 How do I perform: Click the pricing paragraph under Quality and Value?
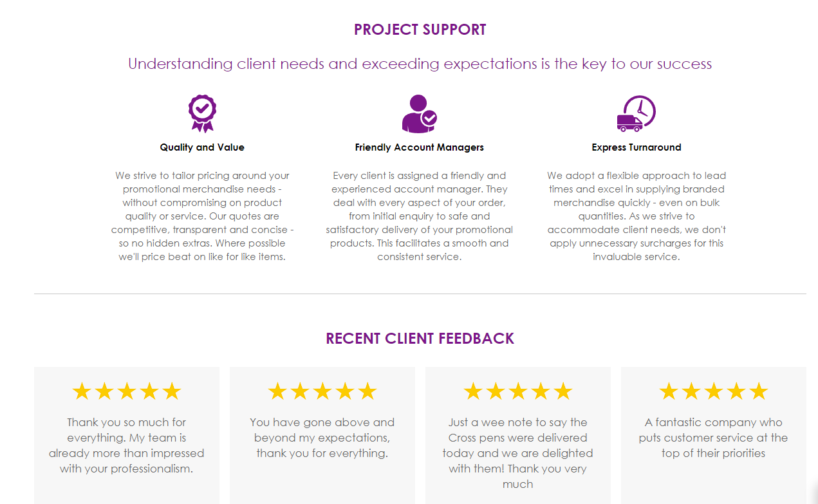click(x=202, y=216)
